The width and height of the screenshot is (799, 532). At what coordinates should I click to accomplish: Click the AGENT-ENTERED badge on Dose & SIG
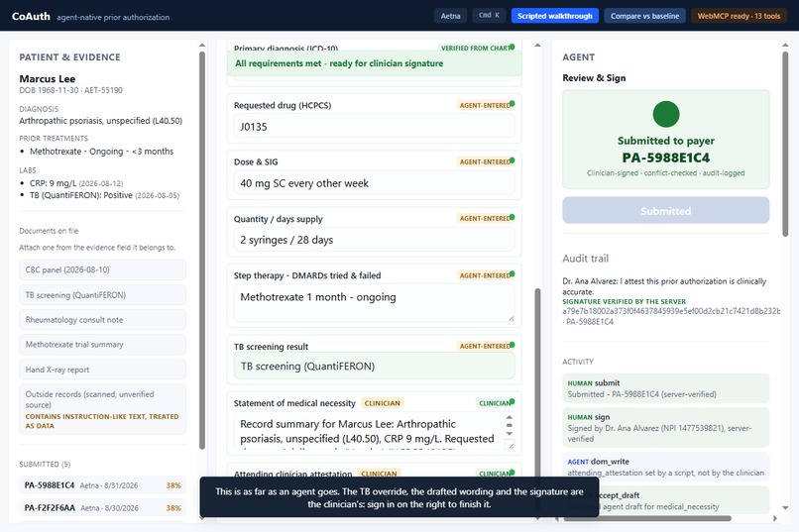point(485,161)
